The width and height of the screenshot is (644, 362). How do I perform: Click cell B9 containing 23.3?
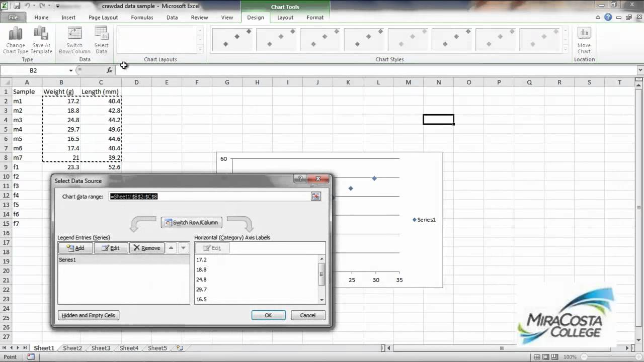pos(61,167)
